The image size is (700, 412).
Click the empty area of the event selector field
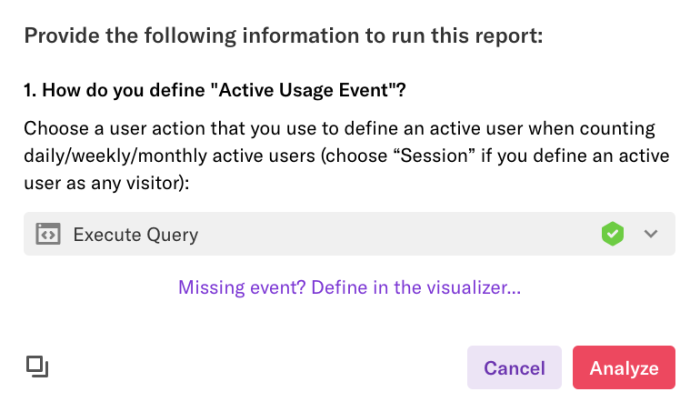click(397, 234)
